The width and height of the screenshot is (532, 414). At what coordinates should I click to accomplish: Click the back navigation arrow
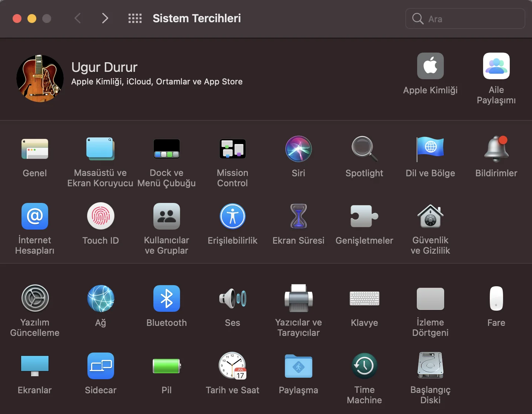pos(77,18)
